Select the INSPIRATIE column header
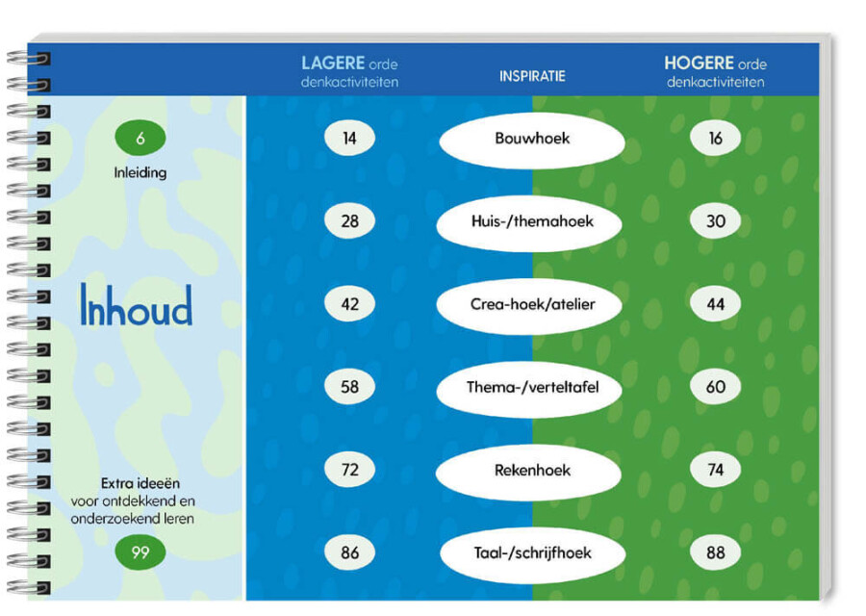Screen dimensions: 866x616 [x=531, y=75]
